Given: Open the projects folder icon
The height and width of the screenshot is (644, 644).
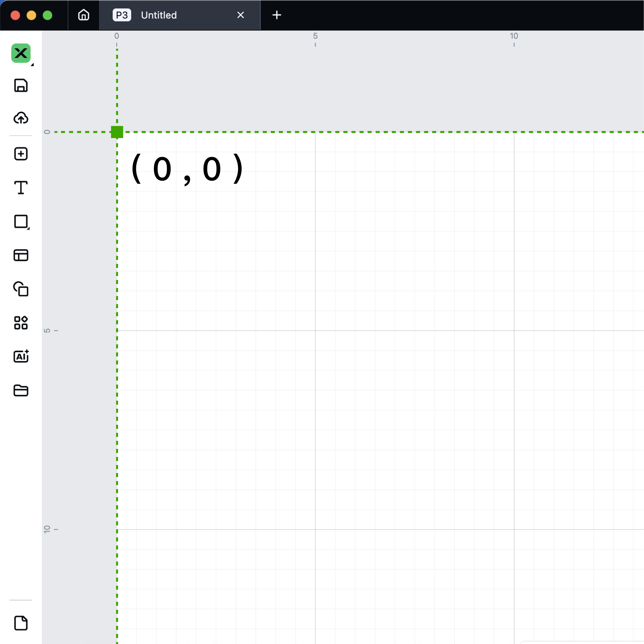Looking at the screenshot, I should pos(21,390).
